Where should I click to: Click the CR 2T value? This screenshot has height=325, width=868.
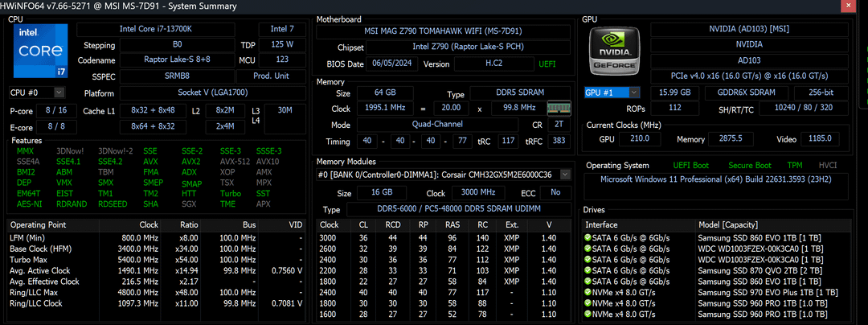pos(559,125)
